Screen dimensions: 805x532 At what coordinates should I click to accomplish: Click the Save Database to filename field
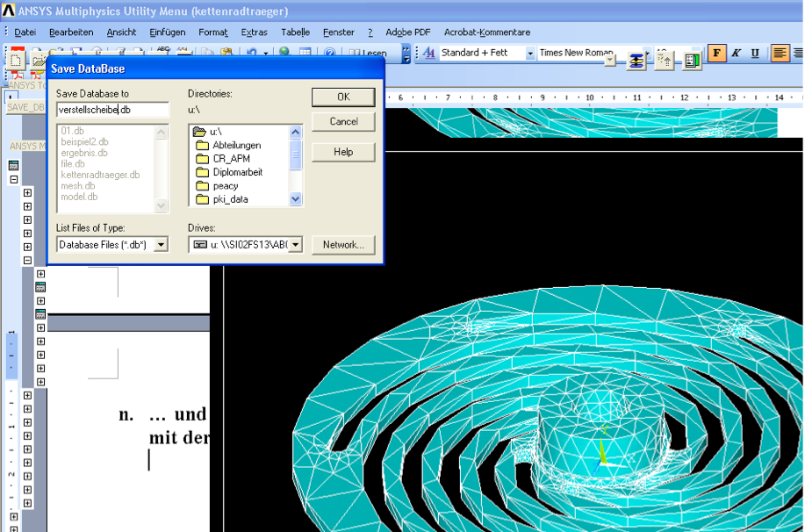tap(112, 110)
